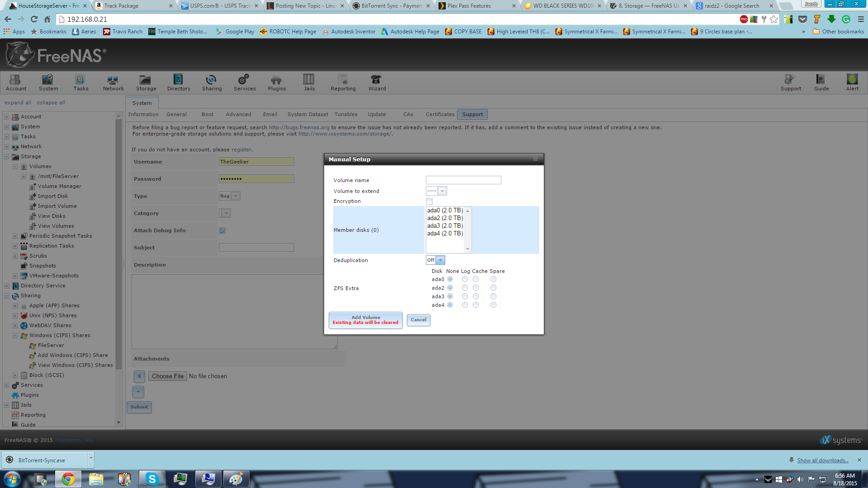Open the Deduplication dropdown
868x488 pixels.
click(x=440, y=260)
